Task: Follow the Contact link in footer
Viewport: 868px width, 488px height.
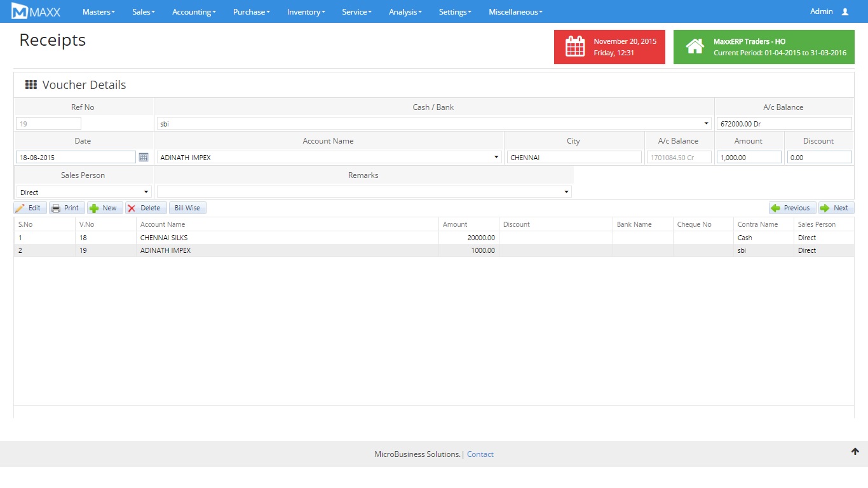Action: [x=480, y=454]
